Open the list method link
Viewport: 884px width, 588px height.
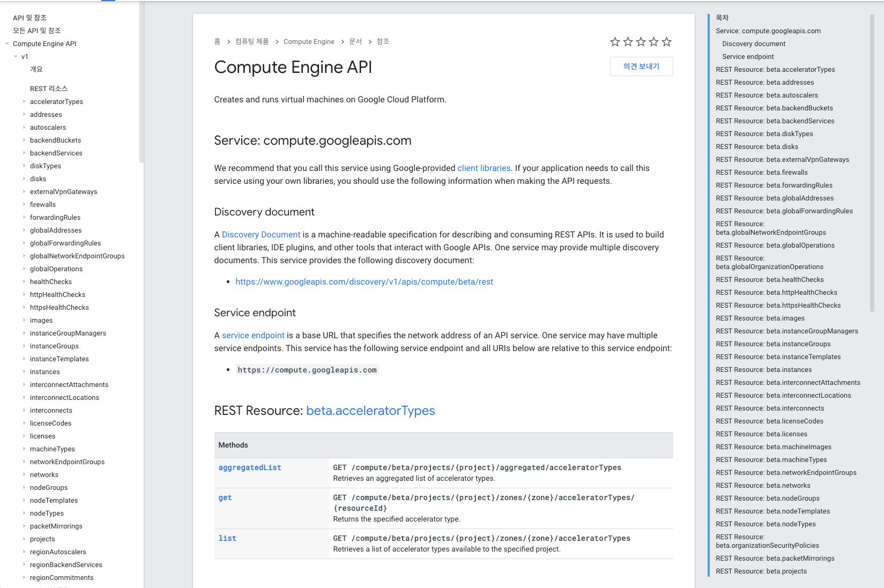pyautogui.click(x=227, y=539)
